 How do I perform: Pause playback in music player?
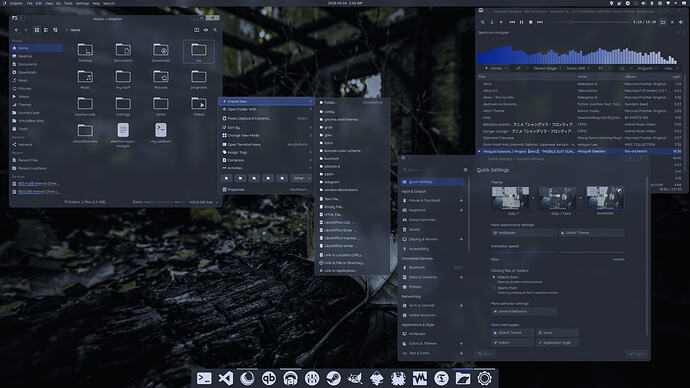[521, 22]
